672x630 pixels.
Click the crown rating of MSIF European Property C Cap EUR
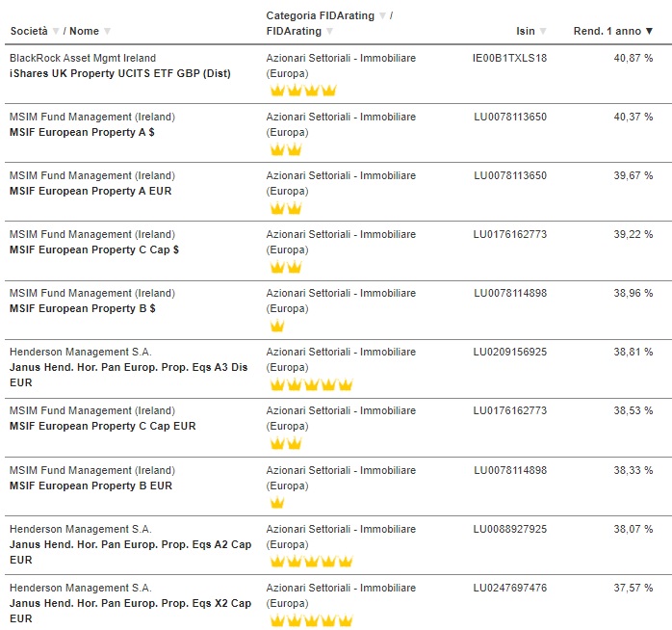coord(286,443)
